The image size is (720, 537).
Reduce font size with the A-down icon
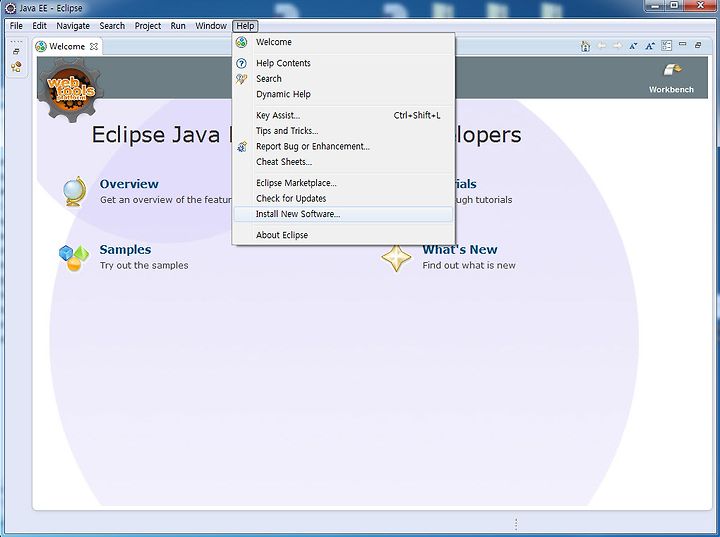(x=634, y=46)
